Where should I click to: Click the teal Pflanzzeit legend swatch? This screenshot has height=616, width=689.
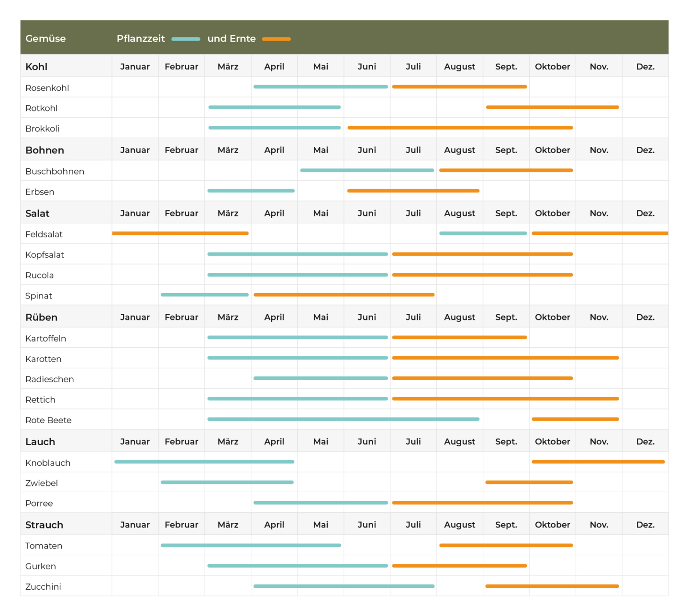click(186, 39)
